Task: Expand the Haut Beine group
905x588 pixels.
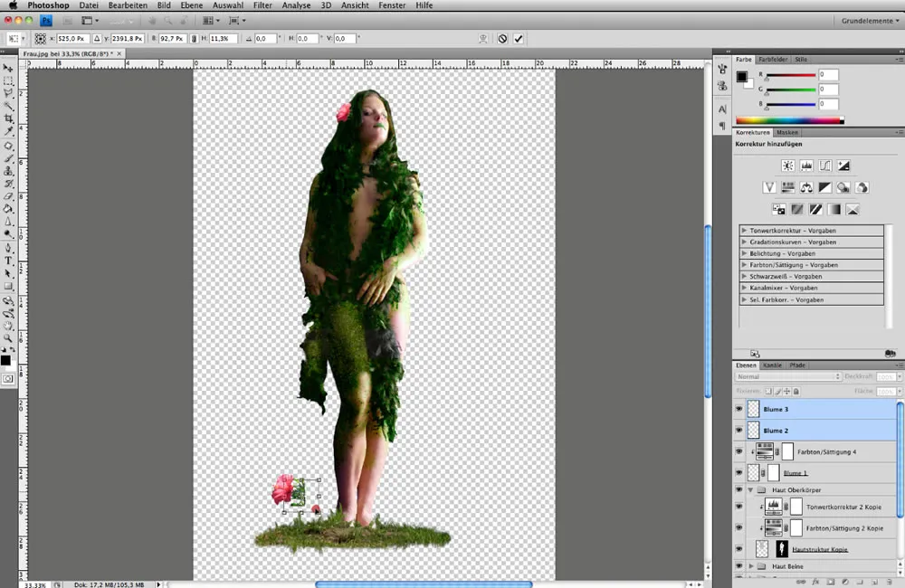Action: tap(753, 566)
